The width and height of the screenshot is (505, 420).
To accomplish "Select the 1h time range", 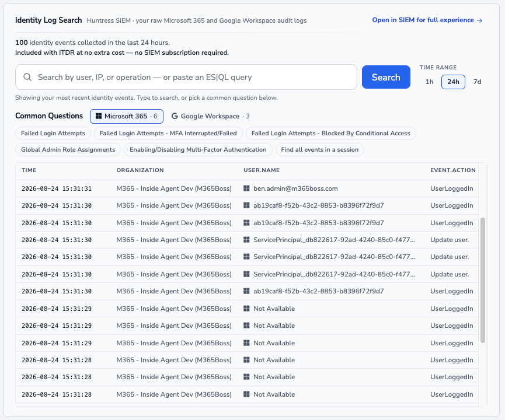I will click(429, 82).
